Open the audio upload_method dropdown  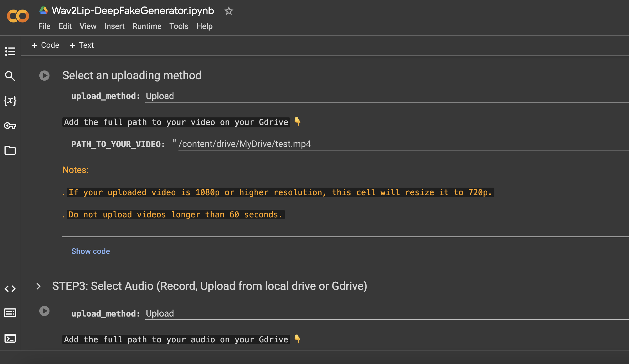point(387,314)
